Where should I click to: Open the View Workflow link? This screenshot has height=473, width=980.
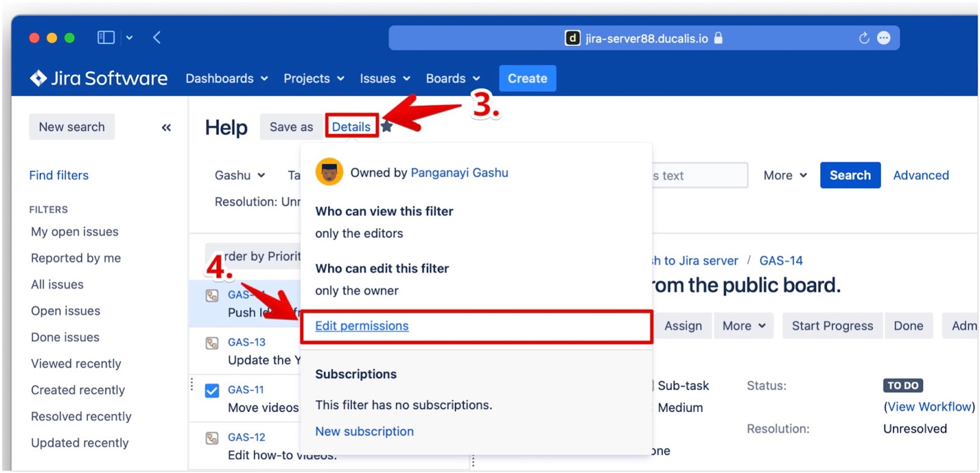pyautogui.click(x=929, y=407)
